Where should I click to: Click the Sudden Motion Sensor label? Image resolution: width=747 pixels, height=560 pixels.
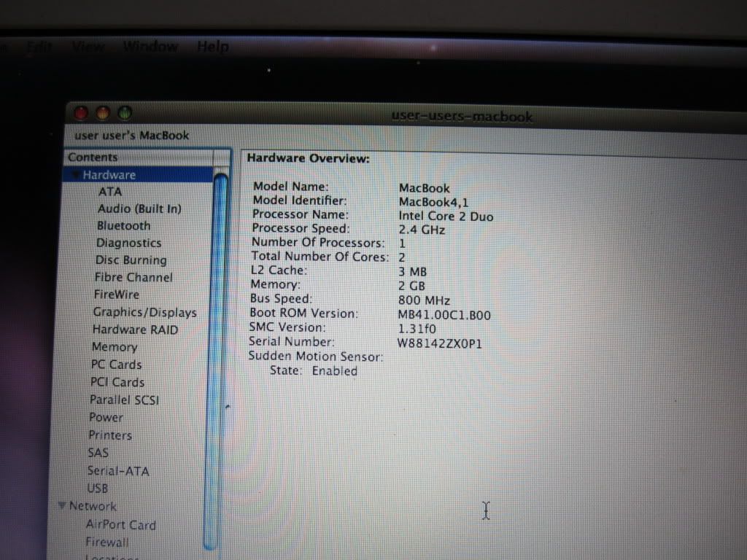point(315,356)
